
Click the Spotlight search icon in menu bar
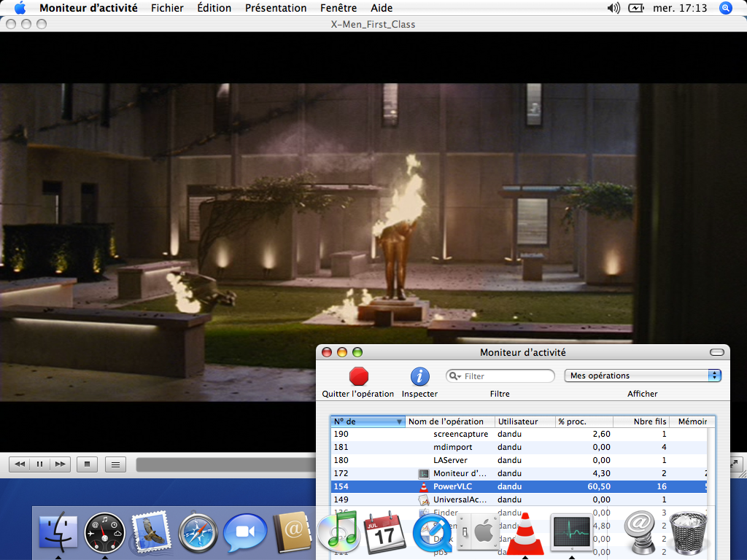(x=726, y=7)
